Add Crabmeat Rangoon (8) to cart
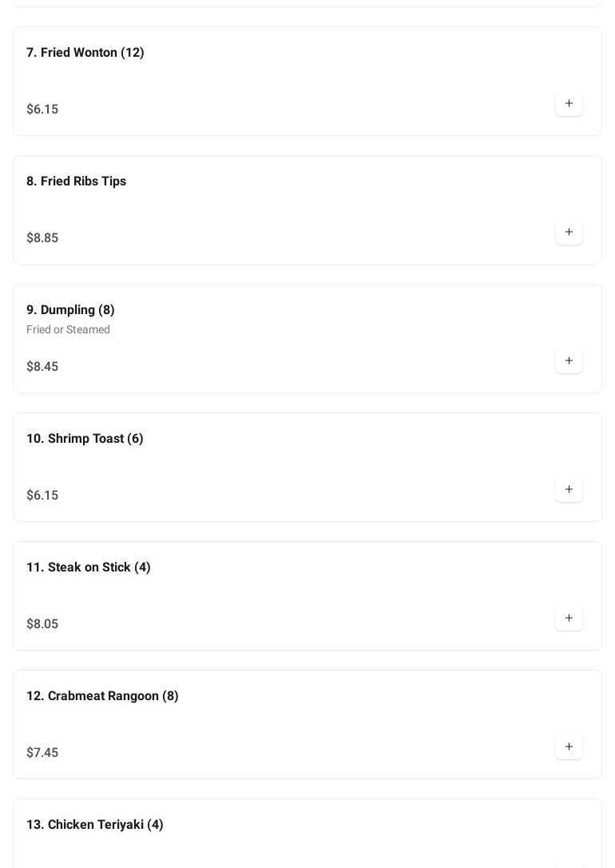 coord(569,747)
